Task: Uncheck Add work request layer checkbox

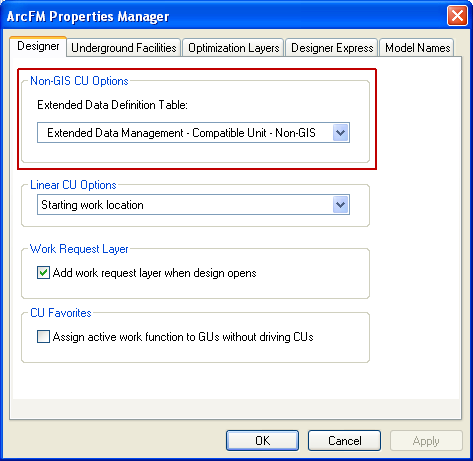Action: click(x=43, y=273)
